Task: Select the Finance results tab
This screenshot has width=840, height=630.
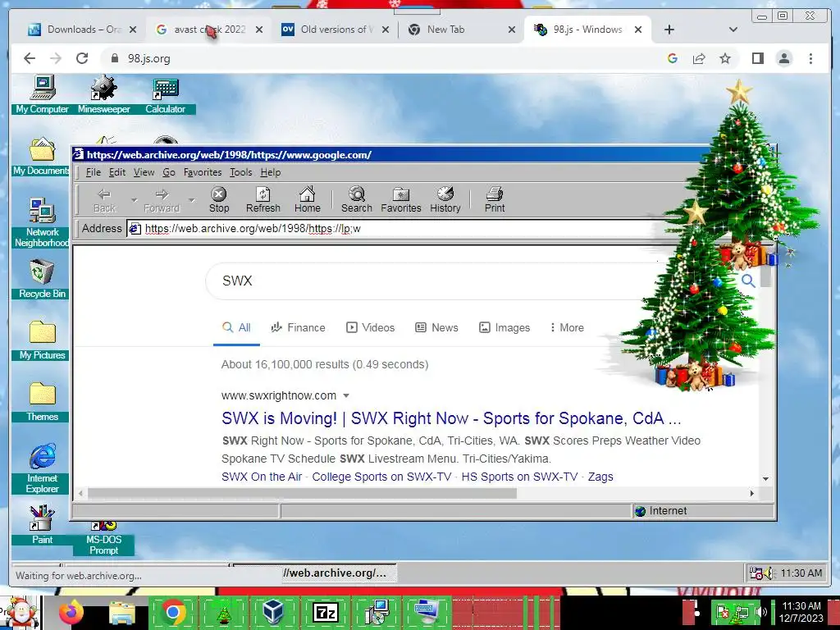Action: coord(299,328)
